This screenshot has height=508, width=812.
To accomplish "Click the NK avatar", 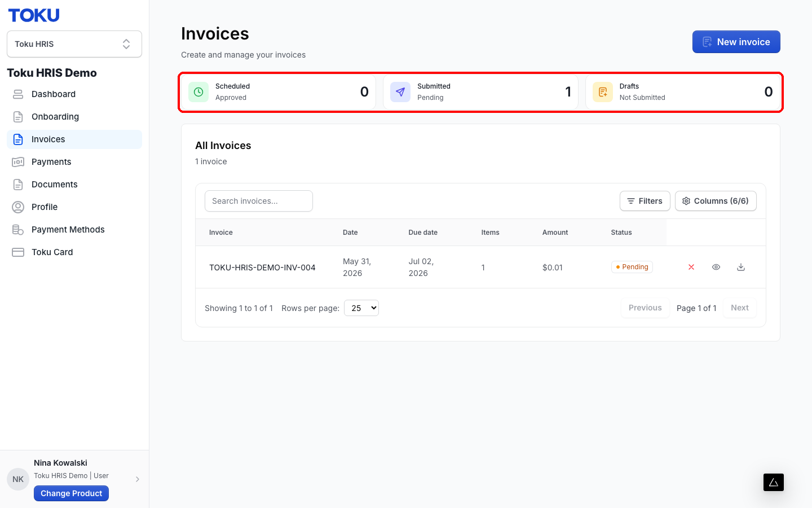I will (x=18, y=479).
